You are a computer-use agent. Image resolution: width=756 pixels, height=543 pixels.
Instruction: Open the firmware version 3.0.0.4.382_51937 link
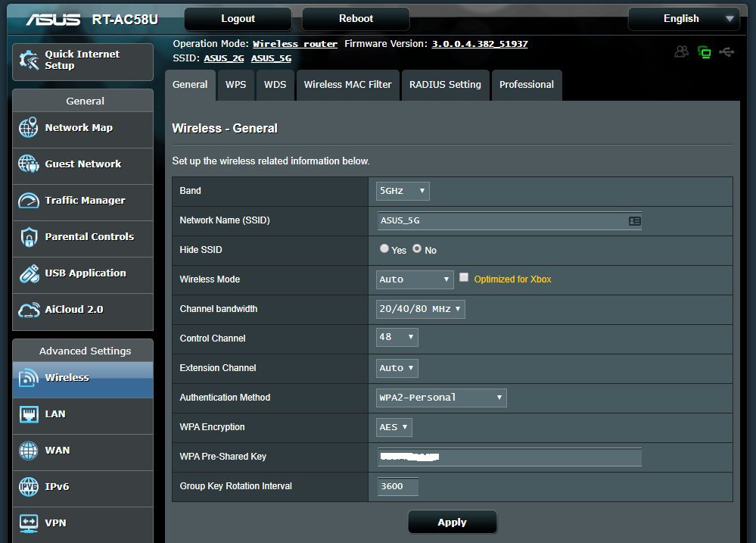(x=480, y=44)
